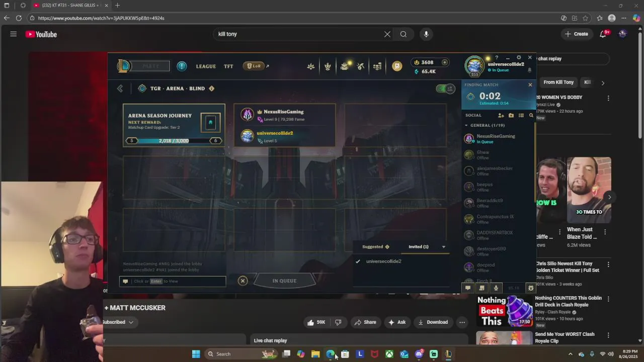Screen dimensions: 644x362
Task: Open the League client settings gear
Action: [x=519, y=58]
